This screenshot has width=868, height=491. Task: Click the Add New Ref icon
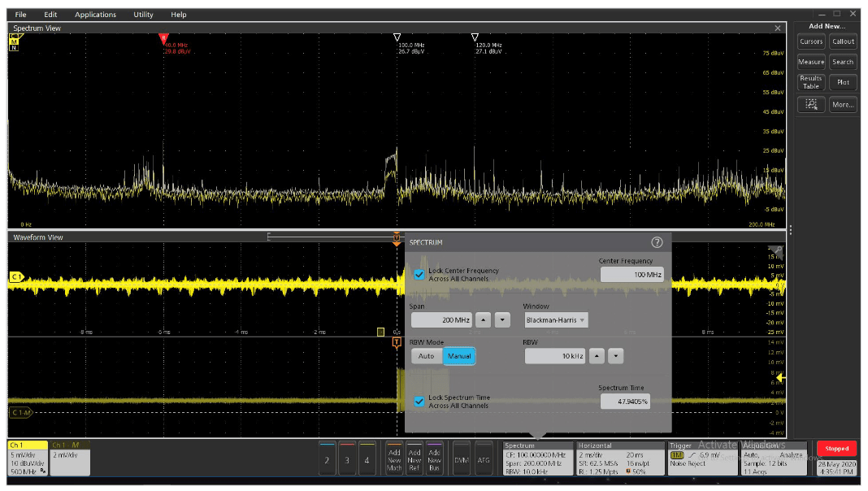[415, 459]
